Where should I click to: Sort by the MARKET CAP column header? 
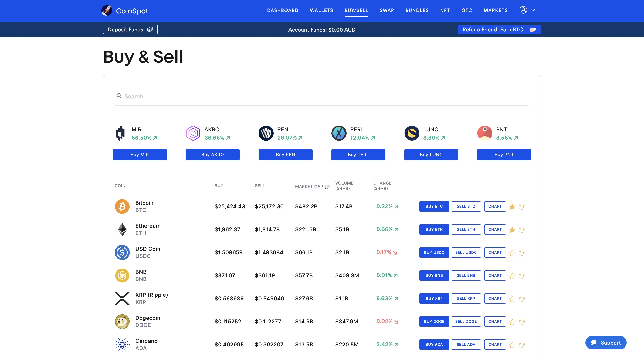pyautogui.click(x=309, y=187)
